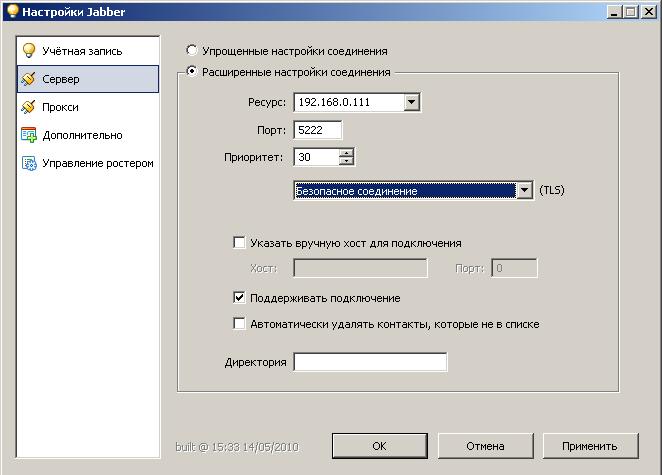Click the plug icon beside Прокси
The width and height of the screenshot is (662, 475).
pyautogui.click(x=28, y=107)
